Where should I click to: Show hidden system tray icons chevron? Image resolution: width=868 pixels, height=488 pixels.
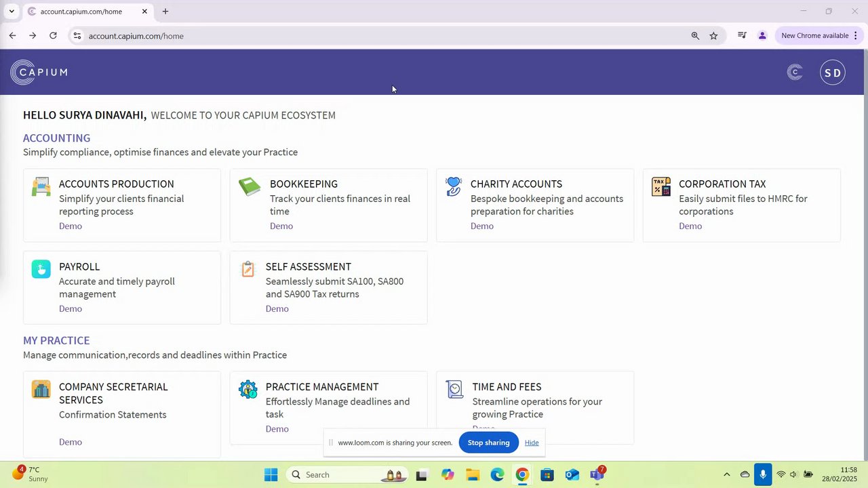click(x=727, y=474)
